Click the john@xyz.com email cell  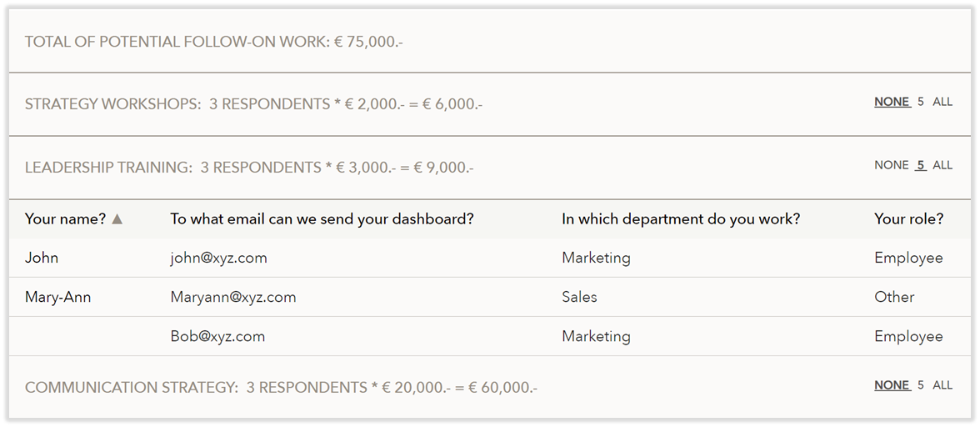(x=218, y=259)
